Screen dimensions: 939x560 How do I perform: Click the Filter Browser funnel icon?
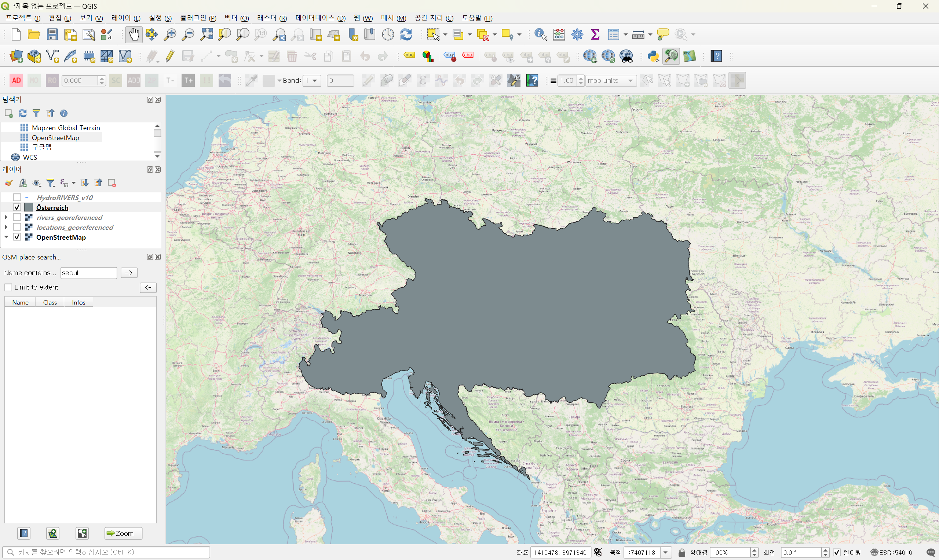36,113
